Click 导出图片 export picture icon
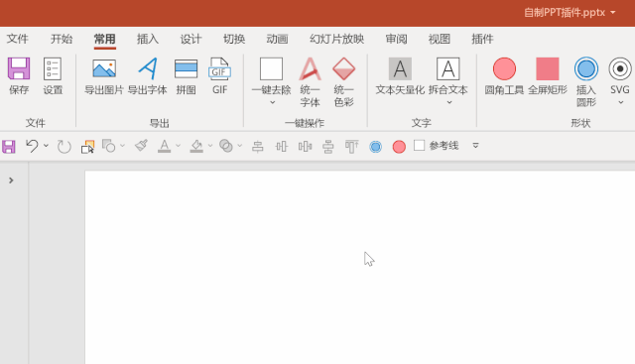This screenshot has width=635, height=364. click(x=104, y=68)
